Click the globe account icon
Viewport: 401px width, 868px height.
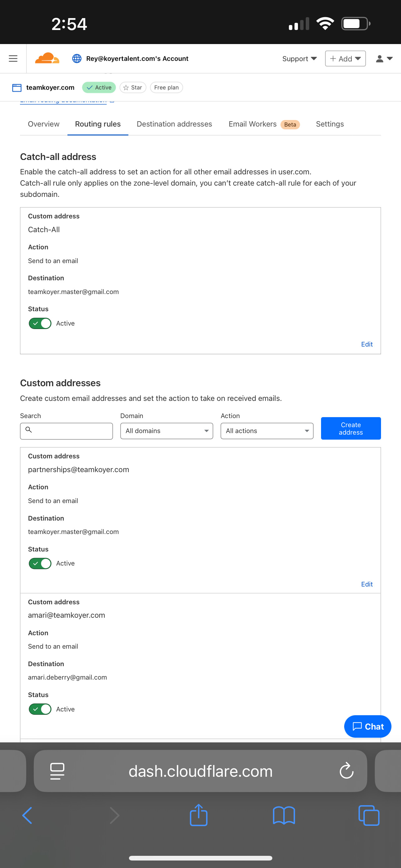click(x=77, y=59)
